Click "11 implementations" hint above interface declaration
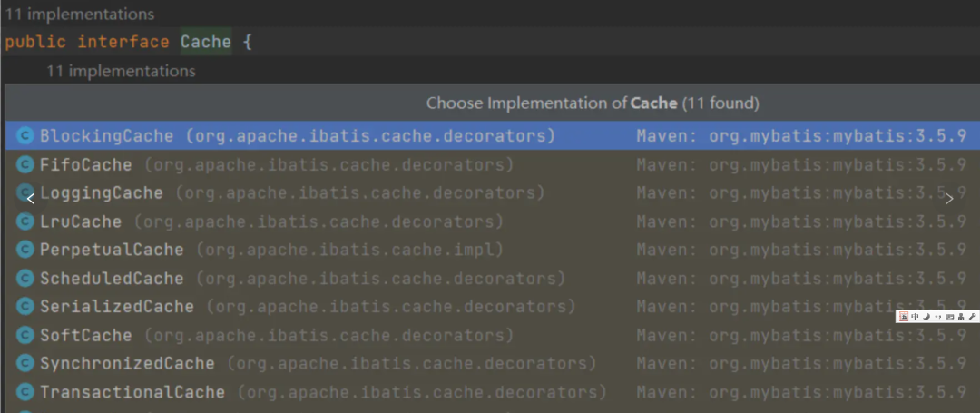This screenshot has width=980, height=413. (80, 14)
